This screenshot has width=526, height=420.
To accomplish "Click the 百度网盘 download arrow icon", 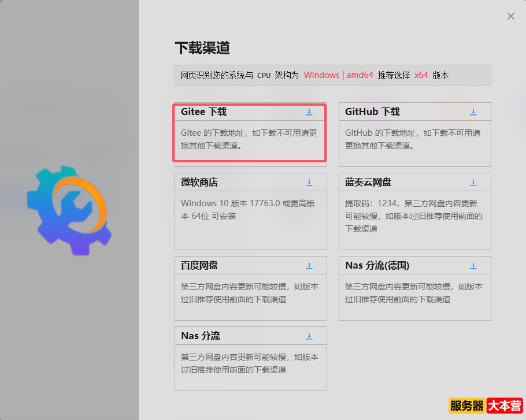I will [309, 266].
